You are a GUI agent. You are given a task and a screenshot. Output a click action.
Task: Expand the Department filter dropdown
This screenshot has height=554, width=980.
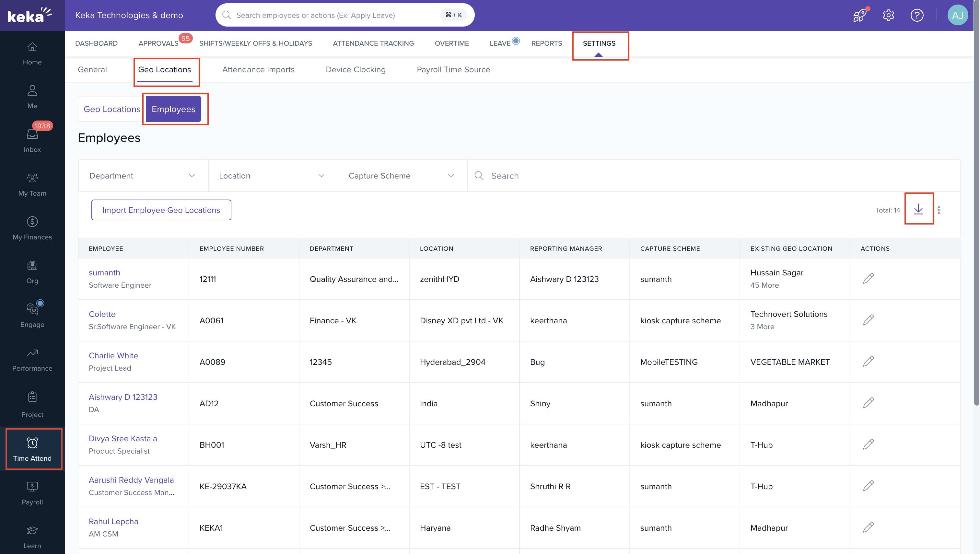[143, 176]
